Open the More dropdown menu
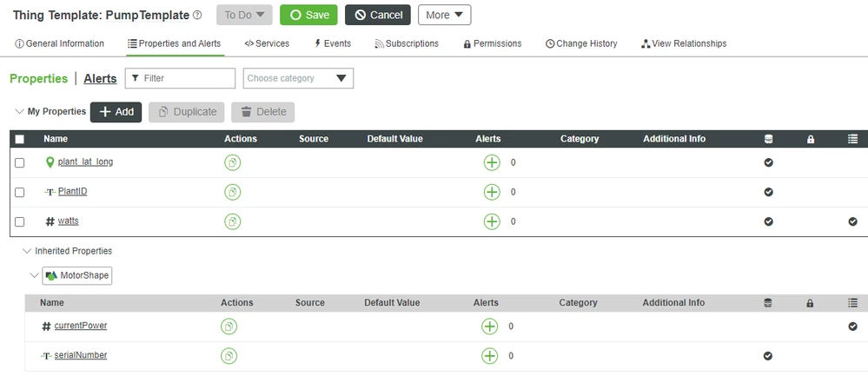The height and width of the screenshot is (376, 868). pos(445,15)
